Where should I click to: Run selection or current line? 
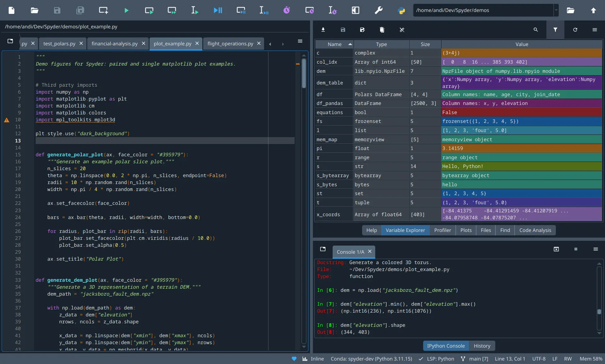click(195, 10)
